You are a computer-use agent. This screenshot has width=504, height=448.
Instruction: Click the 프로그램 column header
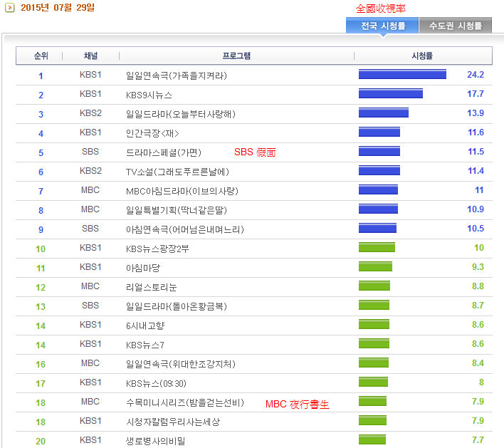coord(236,56)
